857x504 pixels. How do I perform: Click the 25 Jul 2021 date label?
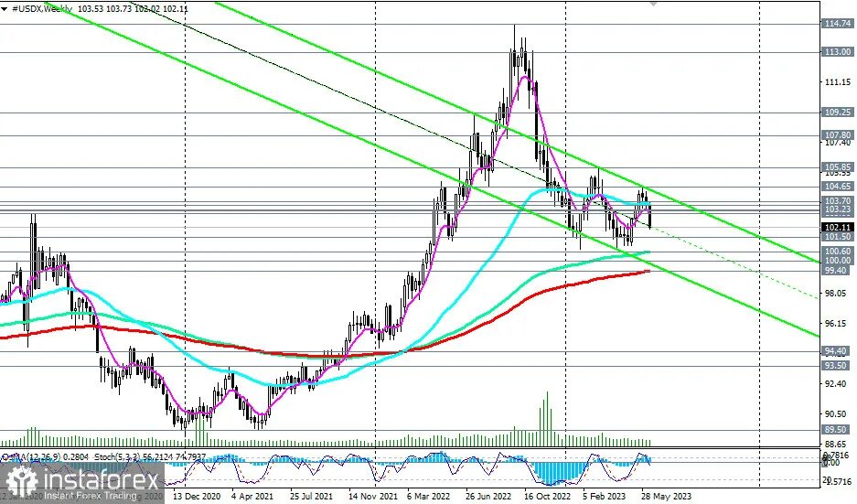click(311, 497)
